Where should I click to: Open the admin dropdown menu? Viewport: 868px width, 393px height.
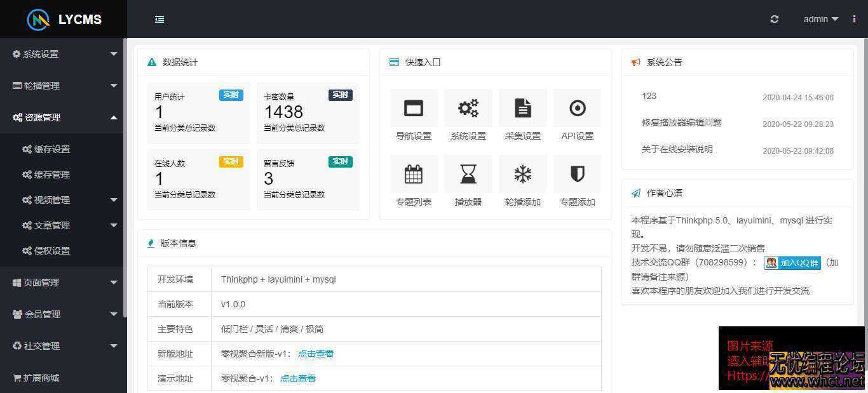[x=820, y=19]
